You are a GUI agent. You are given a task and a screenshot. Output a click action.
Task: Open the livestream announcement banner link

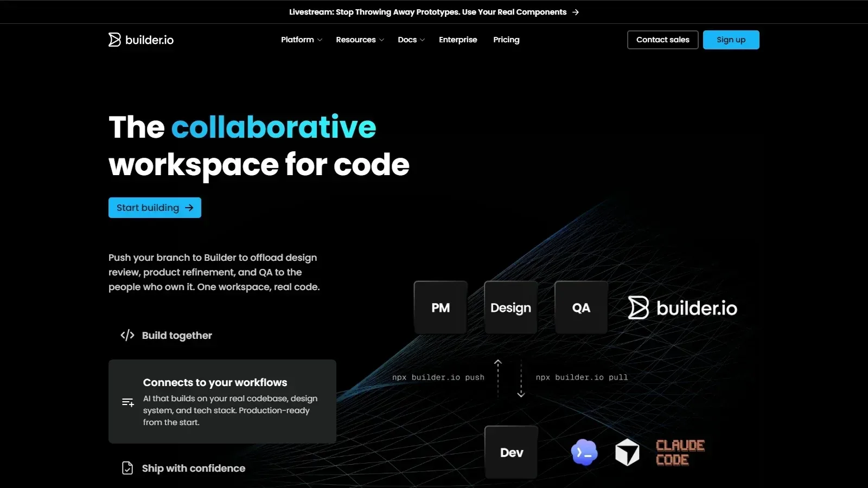coord(434,12)
